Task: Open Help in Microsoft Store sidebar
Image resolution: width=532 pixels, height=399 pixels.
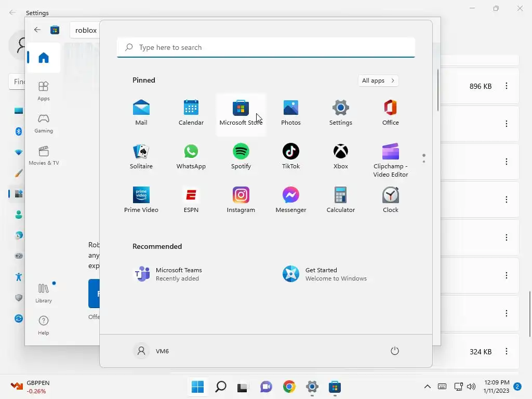Action: tap(44, 325)
